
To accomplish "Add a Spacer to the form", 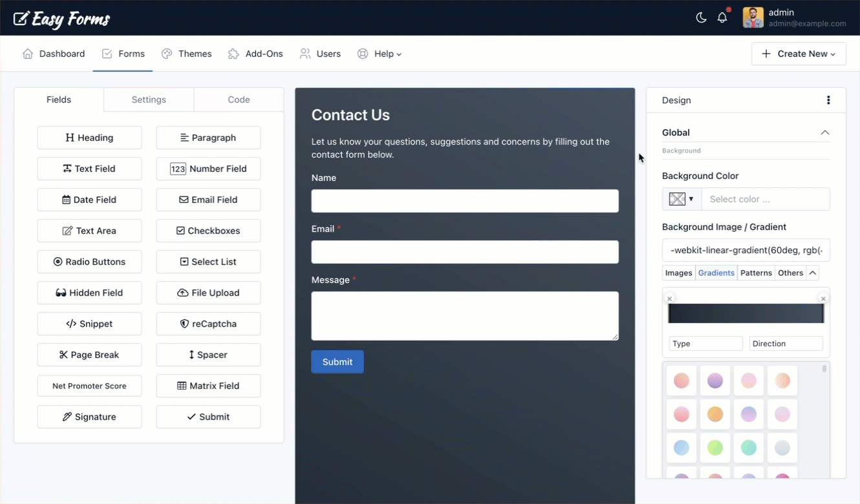I will 208,355.
